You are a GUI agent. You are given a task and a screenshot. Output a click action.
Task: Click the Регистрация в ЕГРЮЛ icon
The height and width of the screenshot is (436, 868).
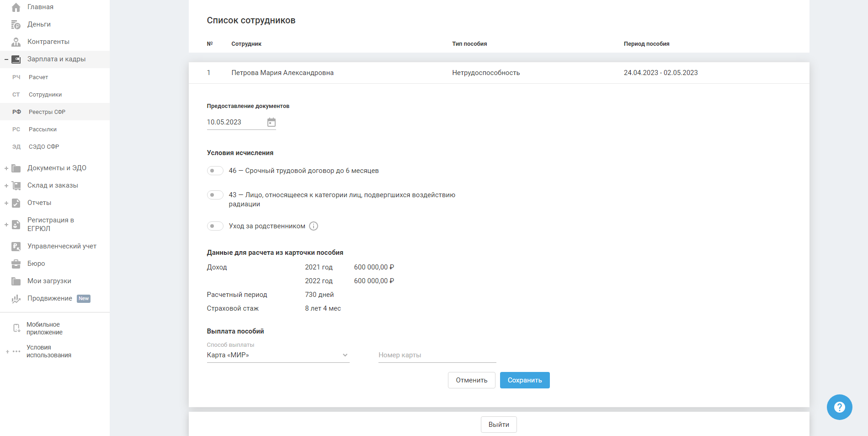[16, 225]
